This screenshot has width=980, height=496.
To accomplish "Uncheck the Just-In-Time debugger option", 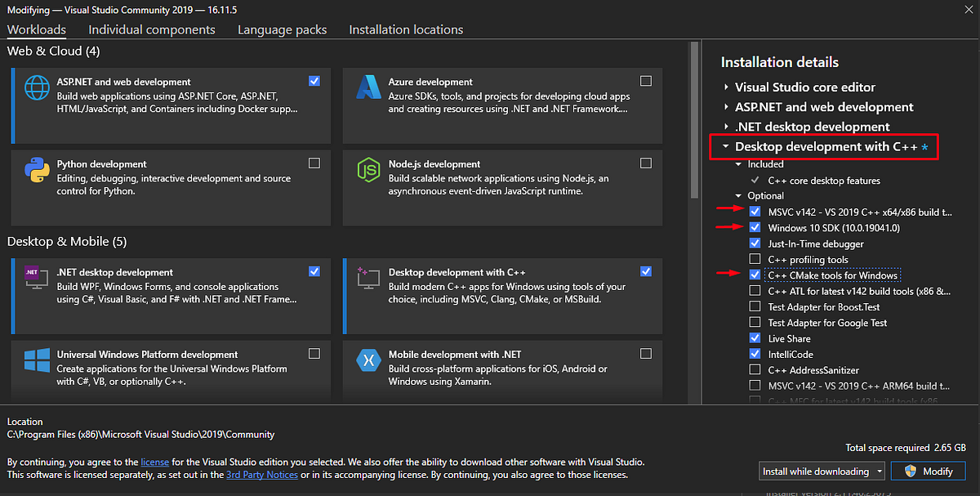I will [x=755, y=244].
